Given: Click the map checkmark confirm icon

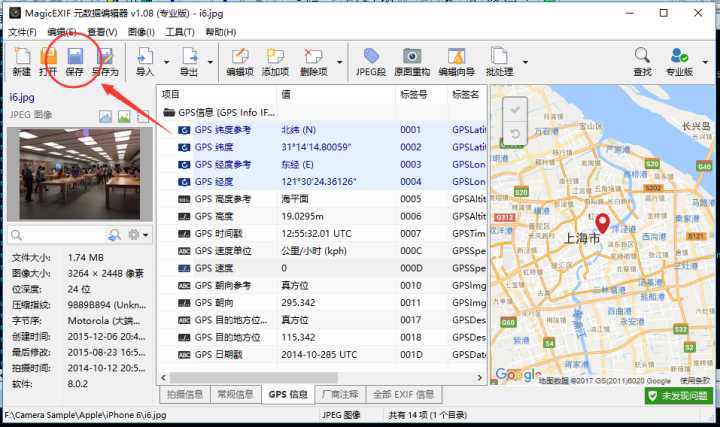Looking at the screenshot, I should pyautogui.click(x=515, y=110).
